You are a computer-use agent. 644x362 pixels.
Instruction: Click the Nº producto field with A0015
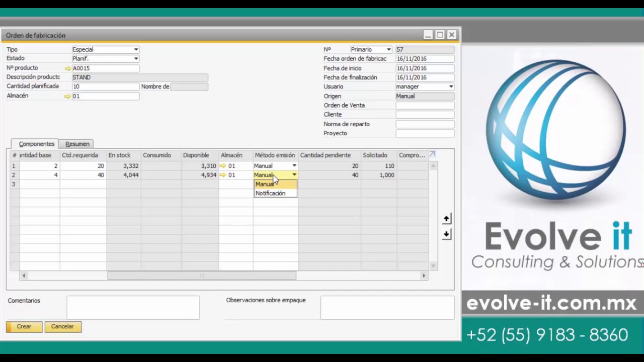105,68
